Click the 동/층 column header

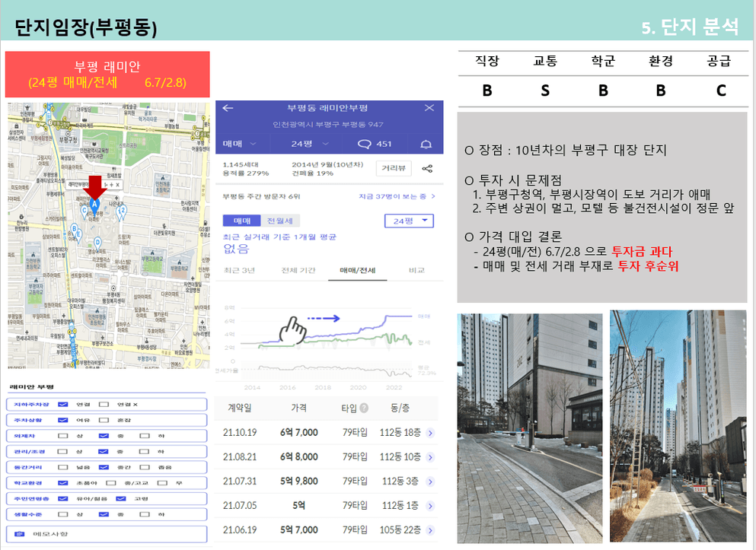(400, 408)
